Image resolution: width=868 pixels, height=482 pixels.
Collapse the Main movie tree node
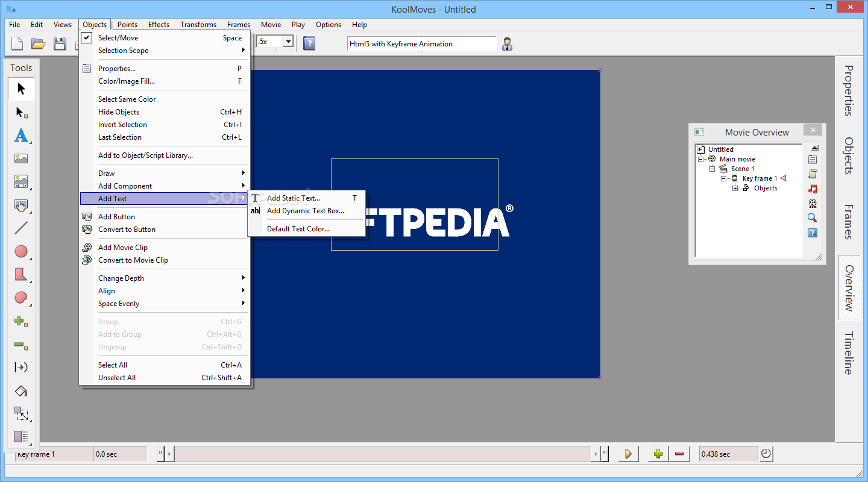coord(701,159)
